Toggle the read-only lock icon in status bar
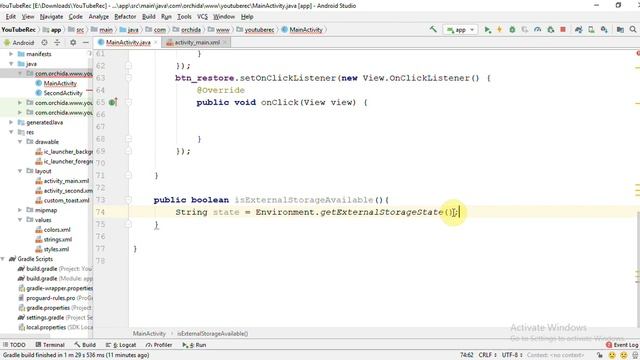Screen dimensions: 640x360 pos(600,355)
